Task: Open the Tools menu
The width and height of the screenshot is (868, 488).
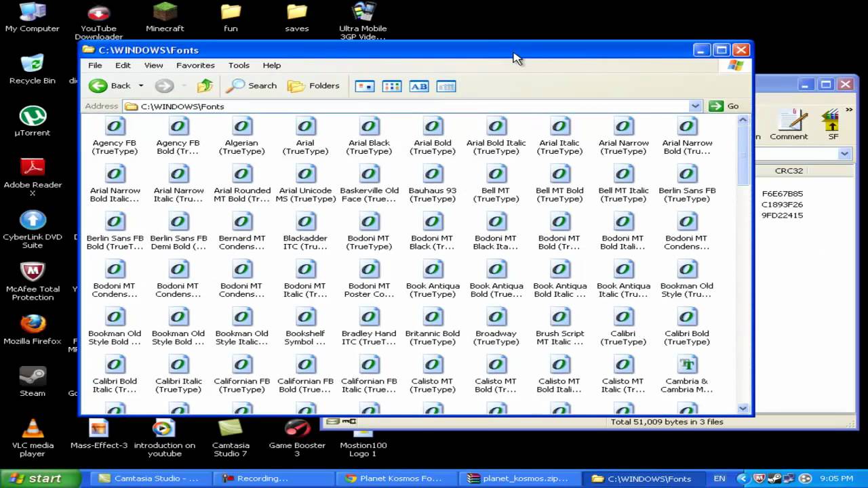Action: (x=239, y=65)
